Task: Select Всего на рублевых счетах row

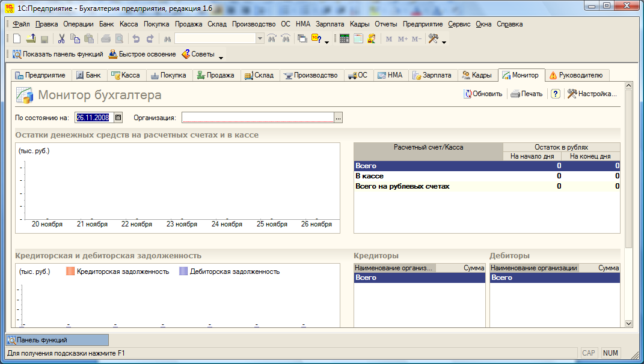Action: point(486,186)
